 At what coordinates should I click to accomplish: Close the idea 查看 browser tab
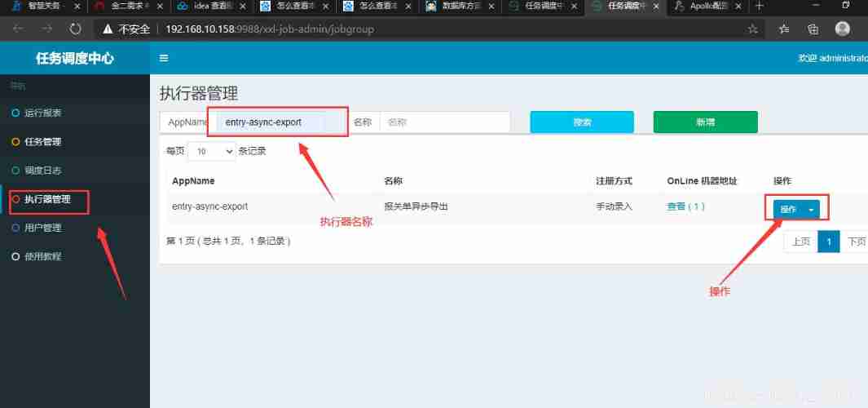[242, 6]
